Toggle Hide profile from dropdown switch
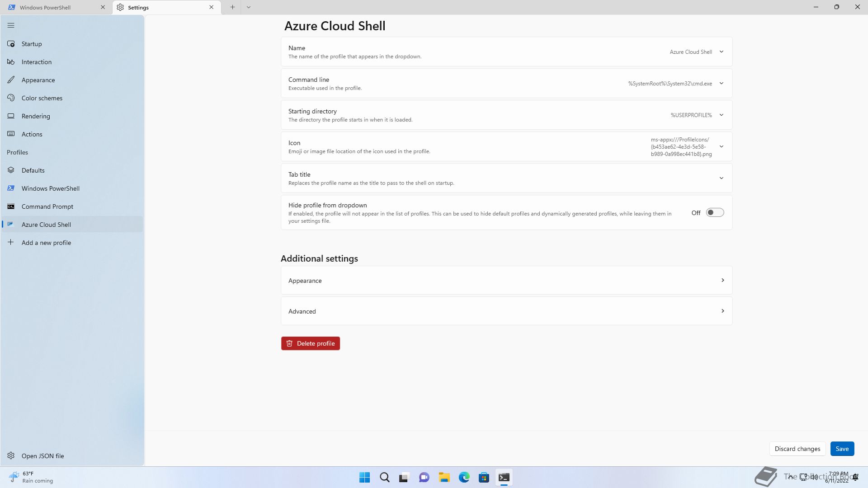This screenshot has width=868, height=488. click(x=715, y=213)
